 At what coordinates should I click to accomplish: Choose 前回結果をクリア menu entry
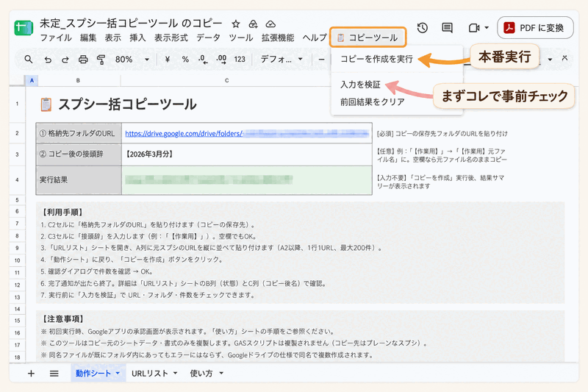click(373, 102)
